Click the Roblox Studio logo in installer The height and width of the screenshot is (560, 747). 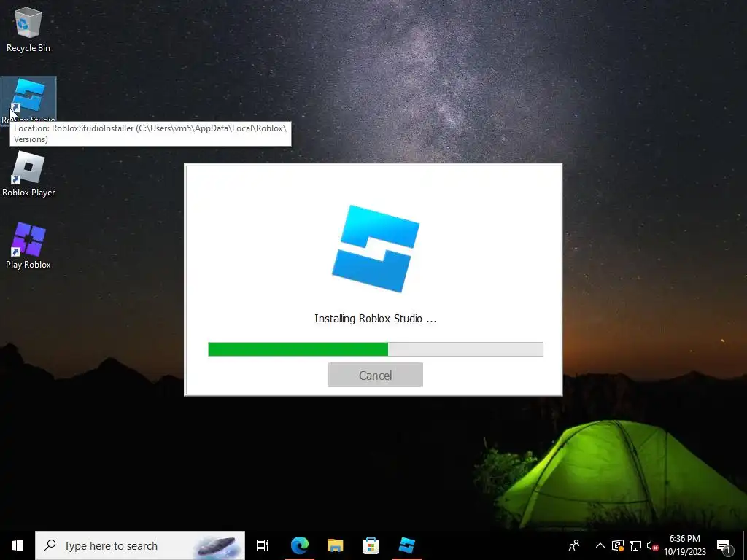tap(376, 249)
